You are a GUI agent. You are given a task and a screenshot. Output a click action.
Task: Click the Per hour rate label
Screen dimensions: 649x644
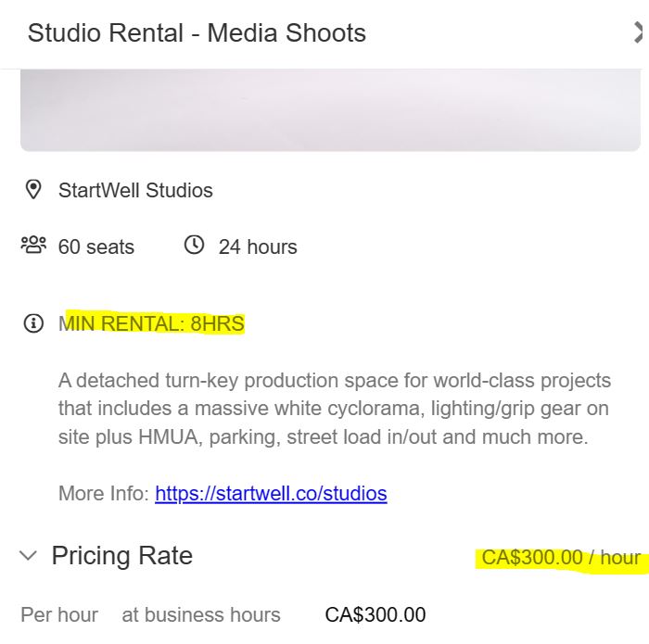[59, 614]
